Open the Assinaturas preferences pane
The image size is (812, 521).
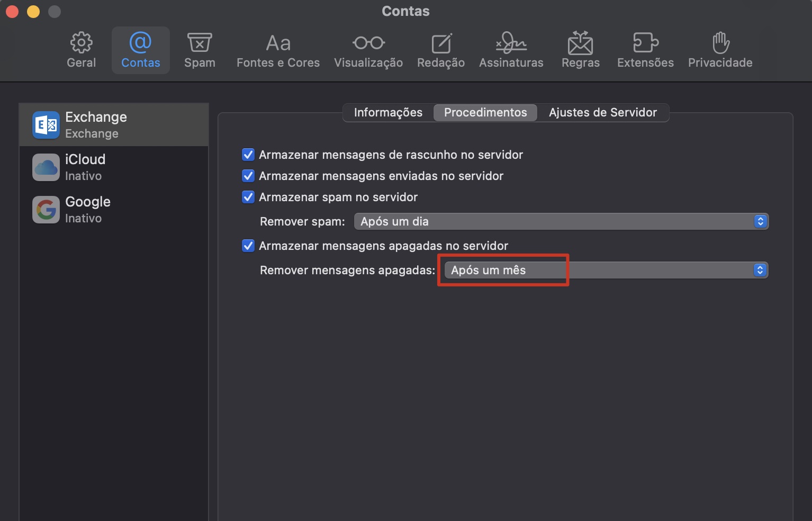pyautogui.click(x=510, y=49)
